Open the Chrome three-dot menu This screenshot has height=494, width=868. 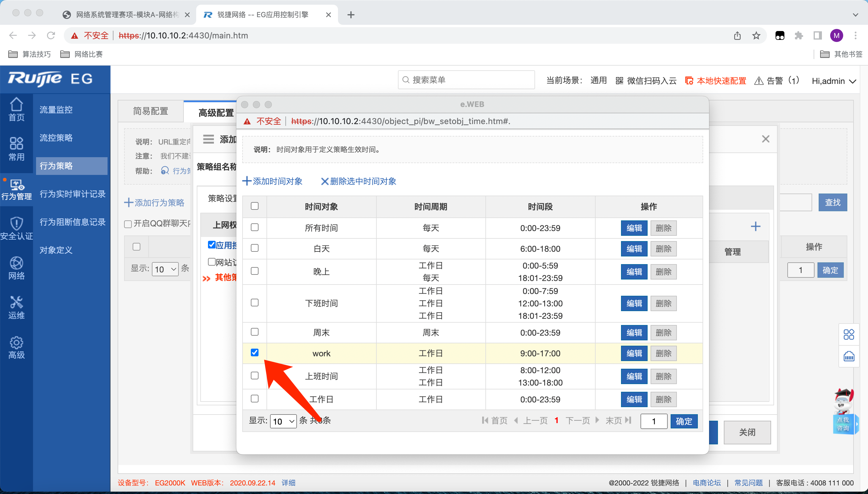(856, 35)
